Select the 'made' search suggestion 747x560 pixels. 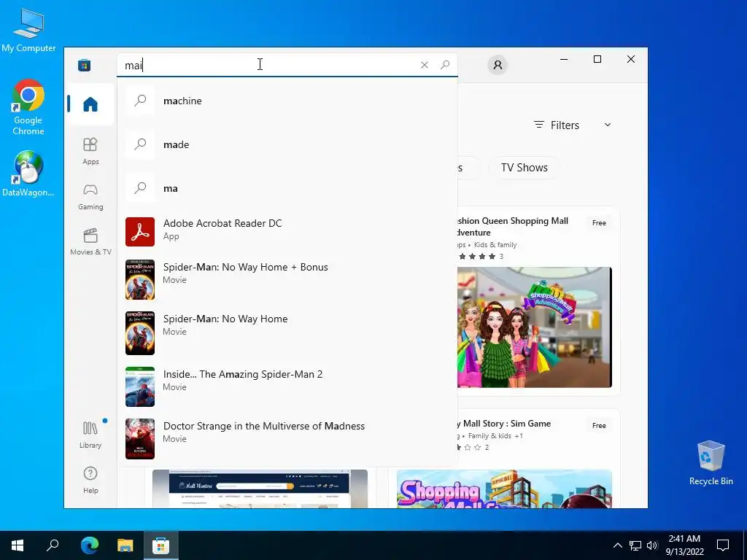(x=287, y=144)
